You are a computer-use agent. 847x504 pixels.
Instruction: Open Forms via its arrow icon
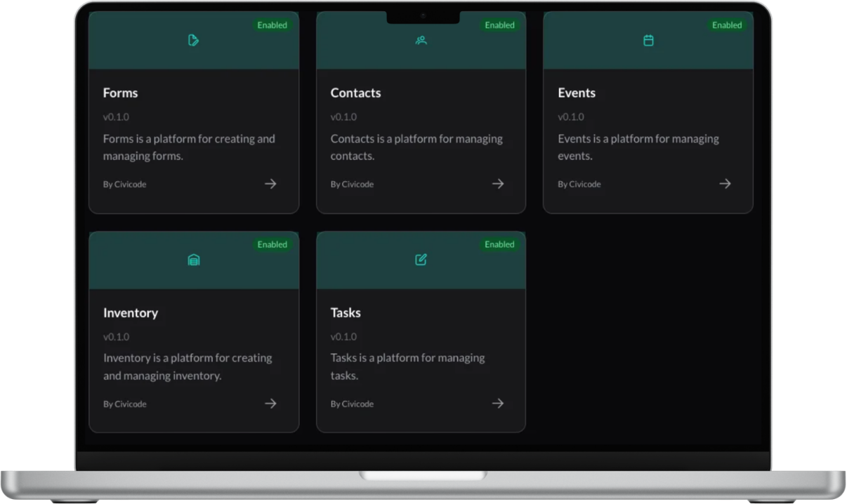pos(270,184)
